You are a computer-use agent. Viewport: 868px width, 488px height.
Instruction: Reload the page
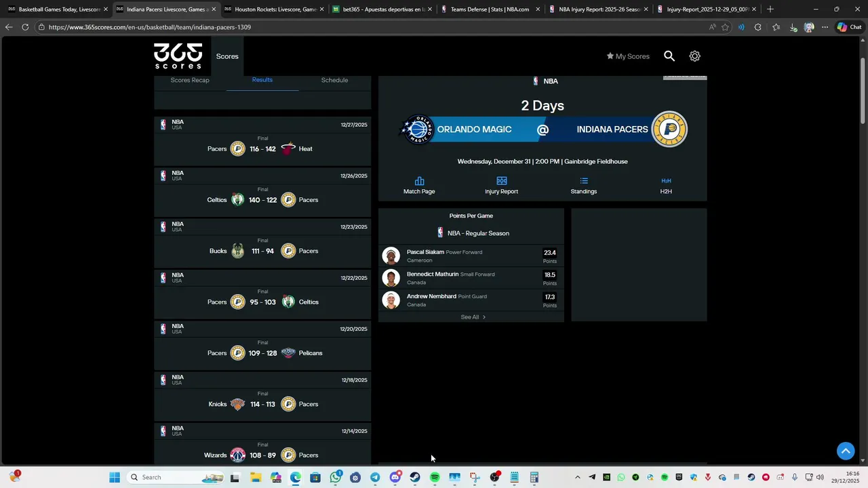point(25,27)
